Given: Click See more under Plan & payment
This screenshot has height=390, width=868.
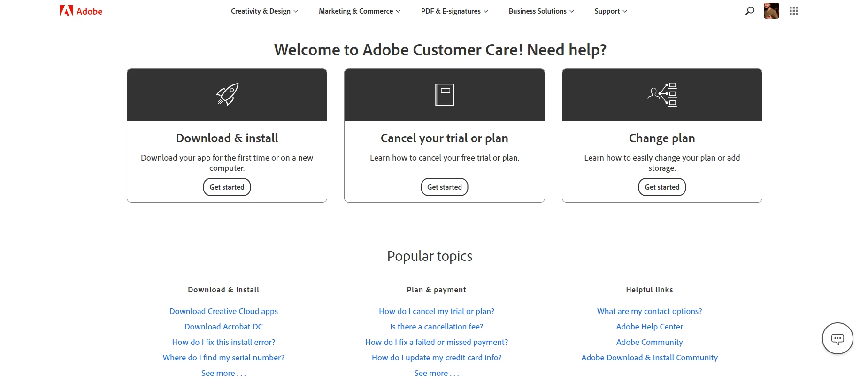Looking at the screenshot, I should click(x=437, y=373).
